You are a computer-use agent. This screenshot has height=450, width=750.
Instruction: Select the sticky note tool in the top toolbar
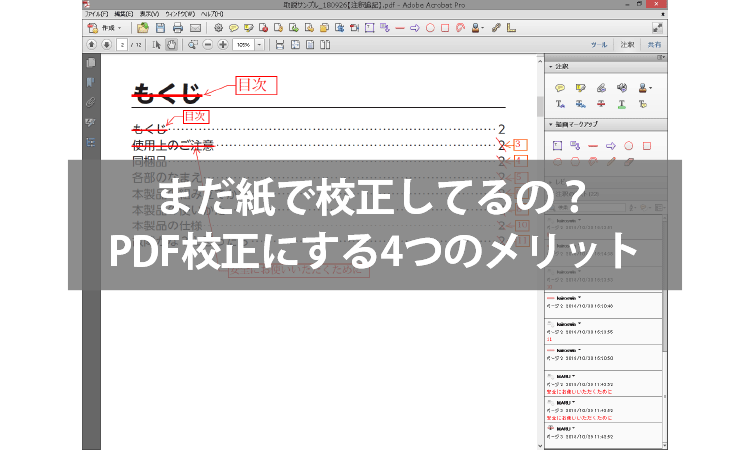point(233,28)
